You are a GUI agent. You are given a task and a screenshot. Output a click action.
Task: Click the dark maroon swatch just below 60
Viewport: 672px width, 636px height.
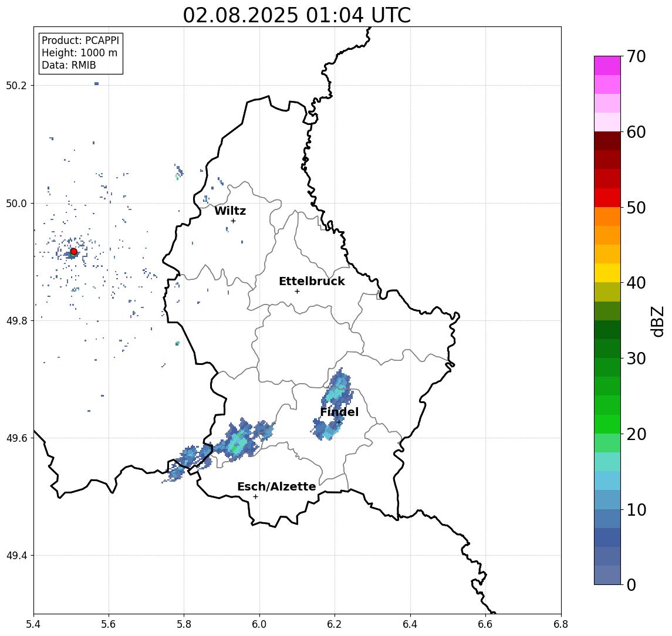(607, 141)
